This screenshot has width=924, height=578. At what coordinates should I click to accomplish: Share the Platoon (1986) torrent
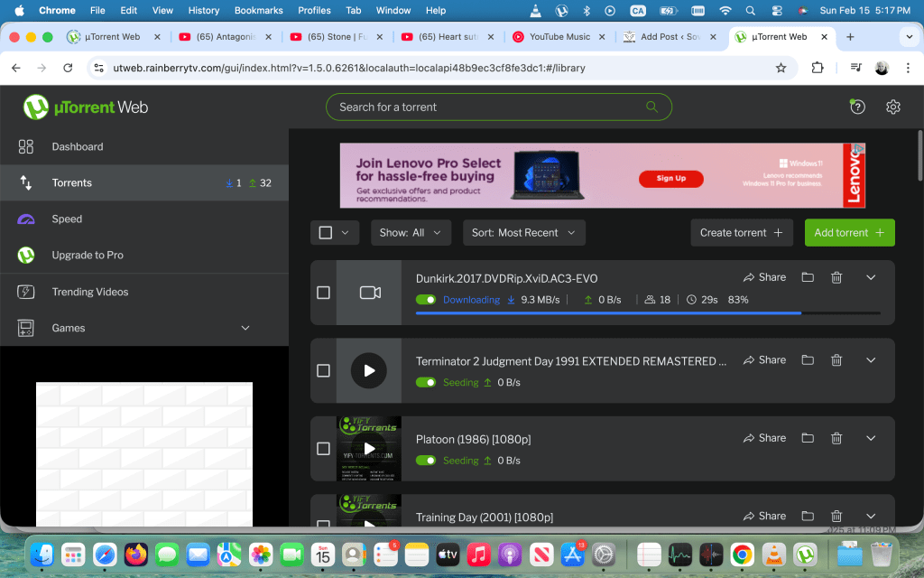pyautogui.click(x=764, y=438)
